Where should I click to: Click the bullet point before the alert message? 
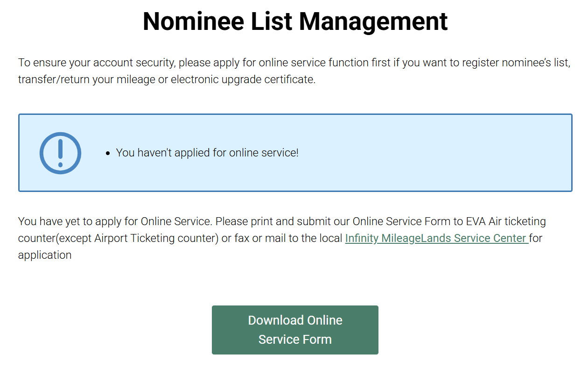108,153
